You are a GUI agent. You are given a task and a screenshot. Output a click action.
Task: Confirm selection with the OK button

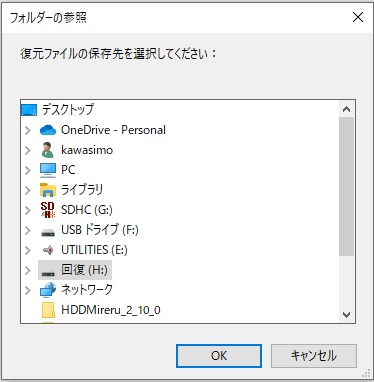click(x=219, y=356)
